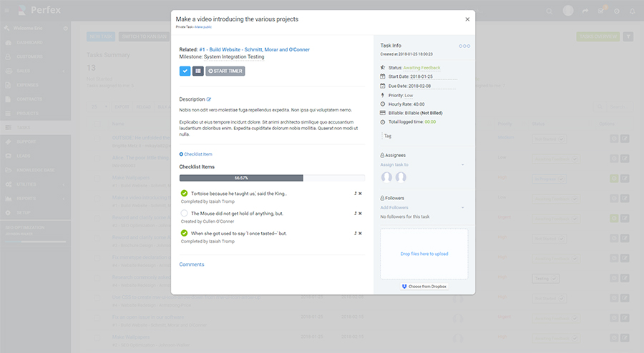Open the 'Assign task to' dropdown
Viewport: 644px width, 353px height.
[x=422, y=164]
